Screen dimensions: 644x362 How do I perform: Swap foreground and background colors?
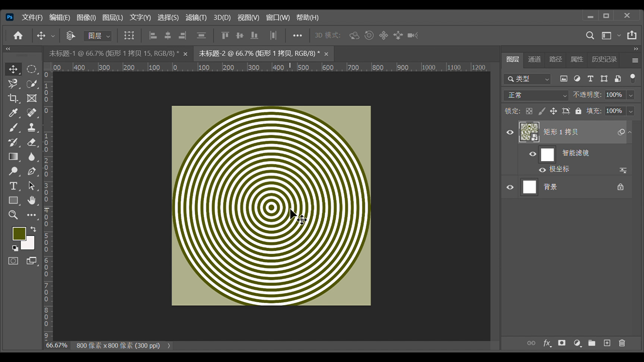33,229
